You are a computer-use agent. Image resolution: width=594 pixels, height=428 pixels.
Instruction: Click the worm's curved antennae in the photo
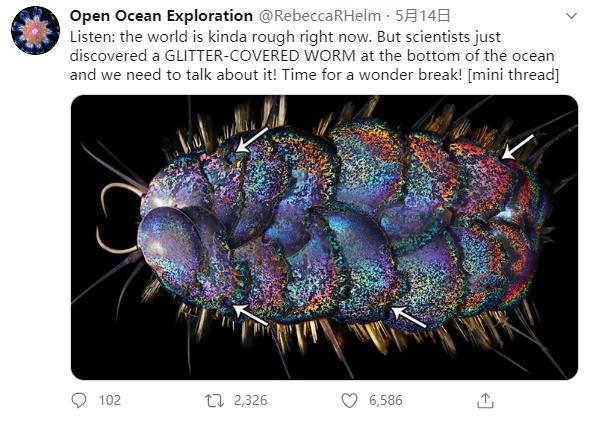coord(118,218)
